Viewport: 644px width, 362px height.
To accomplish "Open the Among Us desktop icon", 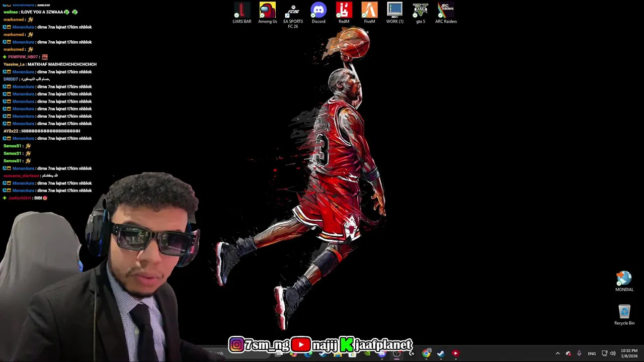I will pos(267,13).
